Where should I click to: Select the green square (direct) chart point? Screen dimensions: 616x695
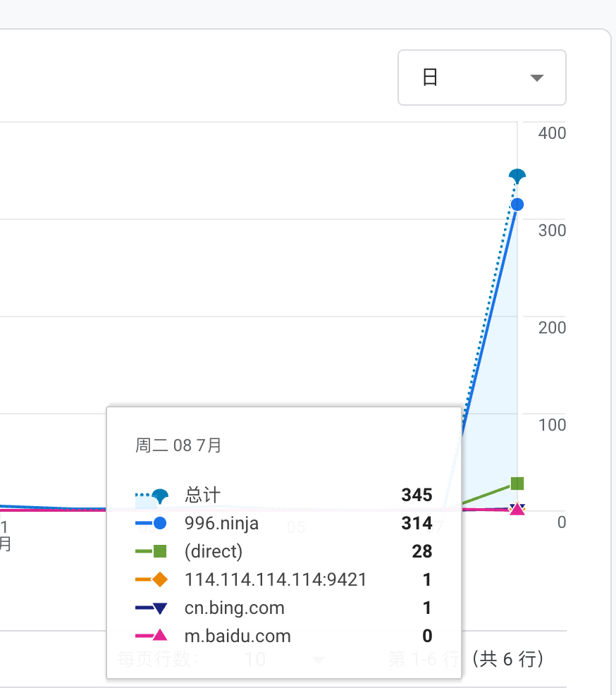(517, 484)
